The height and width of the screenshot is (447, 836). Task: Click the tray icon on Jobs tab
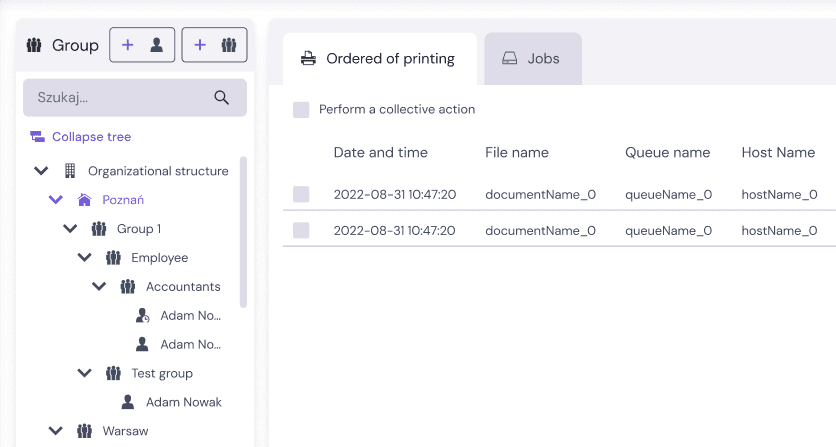(x=510, y=58)
